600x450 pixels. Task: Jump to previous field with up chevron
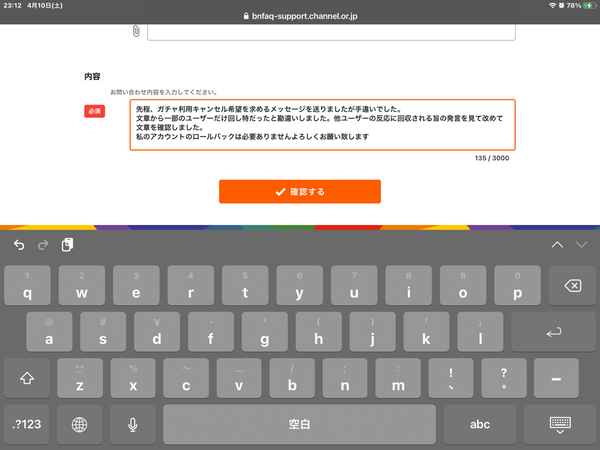[557, 245]
